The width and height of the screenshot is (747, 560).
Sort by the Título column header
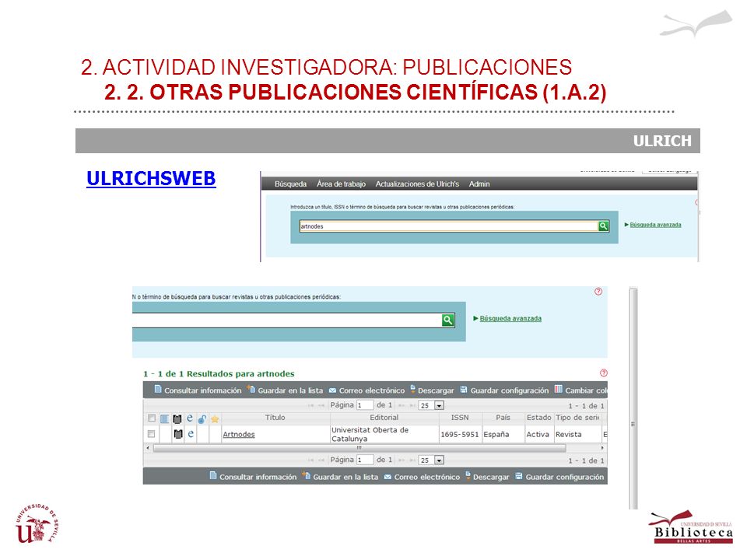pos(275,417)
